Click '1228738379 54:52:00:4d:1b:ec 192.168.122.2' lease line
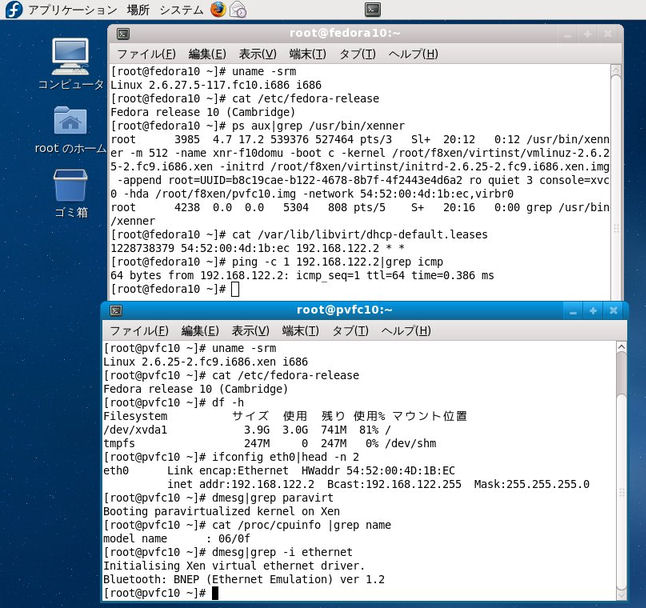Viewport: 646px width, 608px height. [x=245, y=248]
